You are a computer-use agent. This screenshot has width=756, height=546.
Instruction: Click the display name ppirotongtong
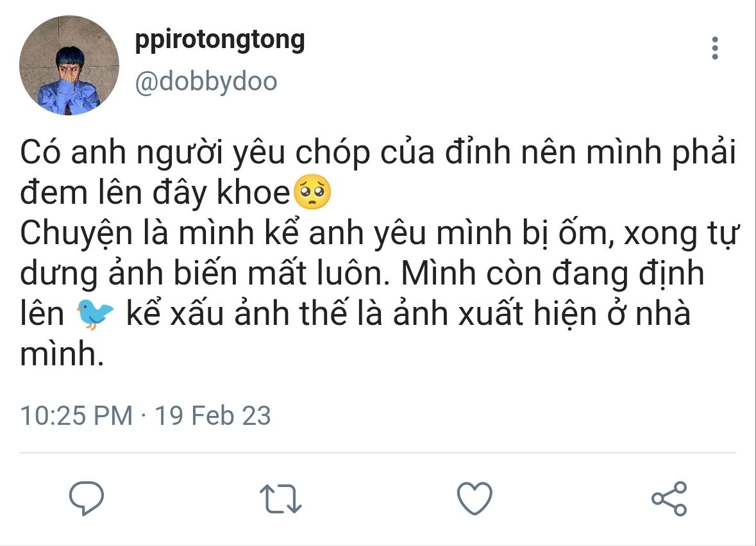point(220,40)
